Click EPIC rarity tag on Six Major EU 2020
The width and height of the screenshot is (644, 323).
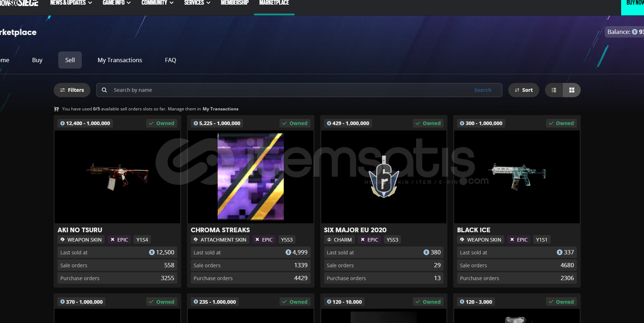tap(370, 240)
